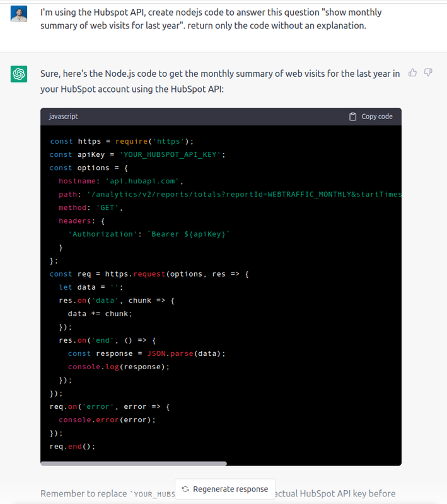Click the javascript language label
Image resolution: width=447 pixels, height=504 pixels.
click(x=63, y=117)
